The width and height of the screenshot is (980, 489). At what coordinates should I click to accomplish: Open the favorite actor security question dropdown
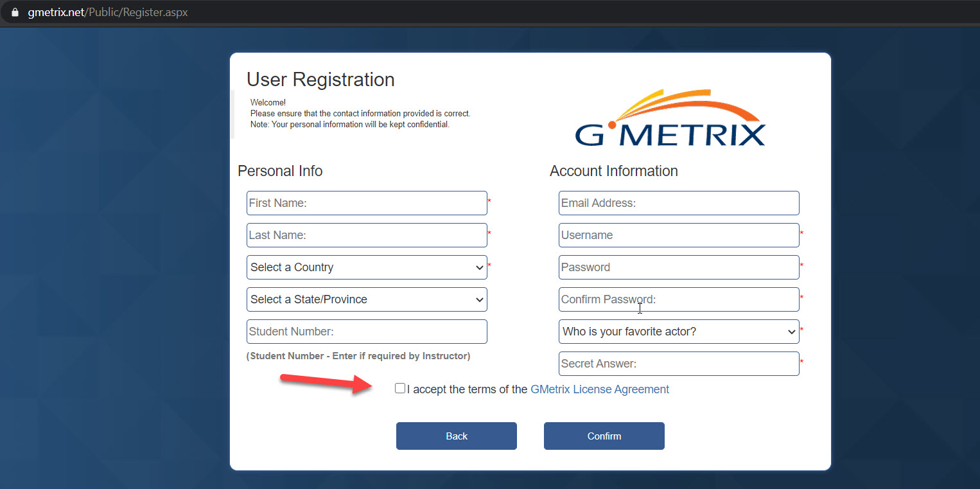679,332
